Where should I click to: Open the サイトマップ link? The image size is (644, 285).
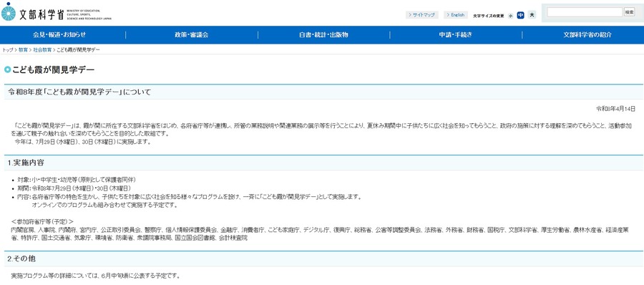pos(421,15)
